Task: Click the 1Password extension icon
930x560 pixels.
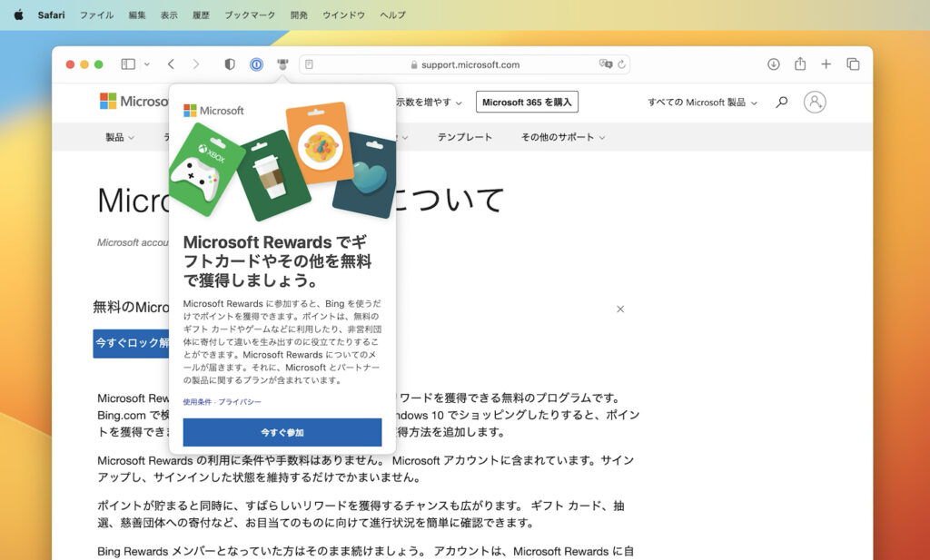Action: coord(257,64)
